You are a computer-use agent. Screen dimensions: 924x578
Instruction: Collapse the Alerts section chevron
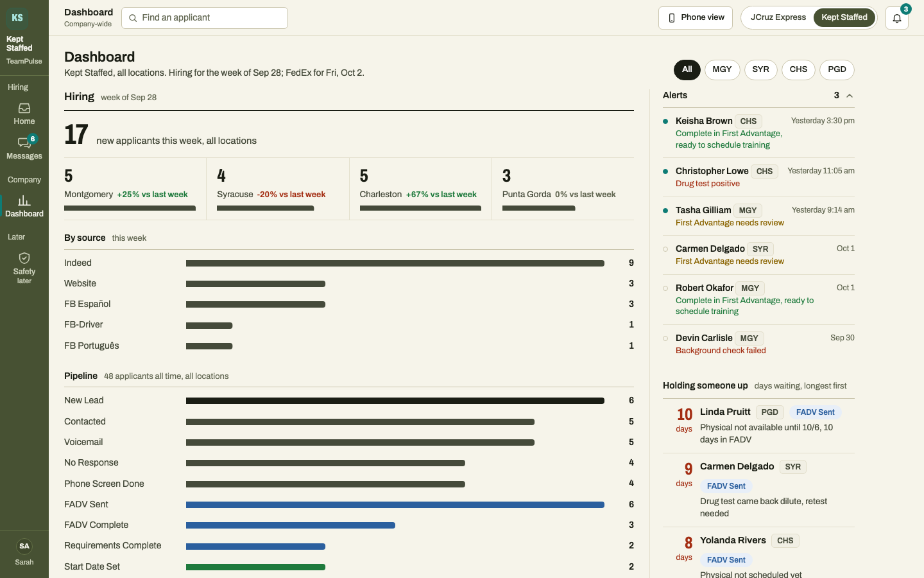pyautogui.click(x=850, y=96)
